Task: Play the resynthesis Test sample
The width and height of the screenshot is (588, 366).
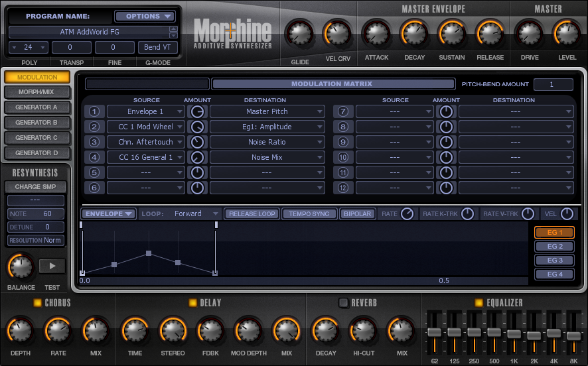Action: tap(52, 266)
